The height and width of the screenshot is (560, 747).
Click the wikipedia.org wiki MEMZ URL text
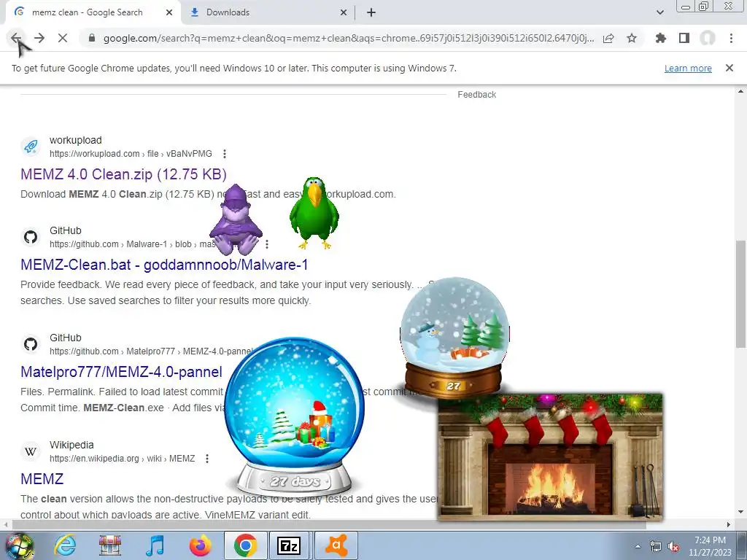123,459
